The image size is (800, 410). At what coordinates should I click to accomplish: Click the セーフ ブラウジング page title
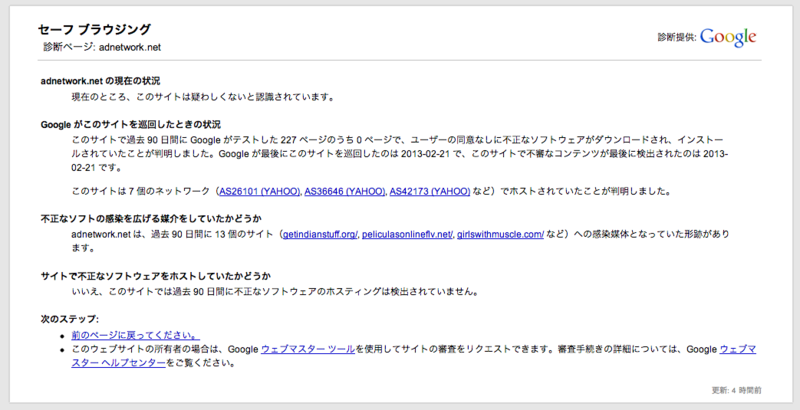pyautogui.click(x=94, y=29)
